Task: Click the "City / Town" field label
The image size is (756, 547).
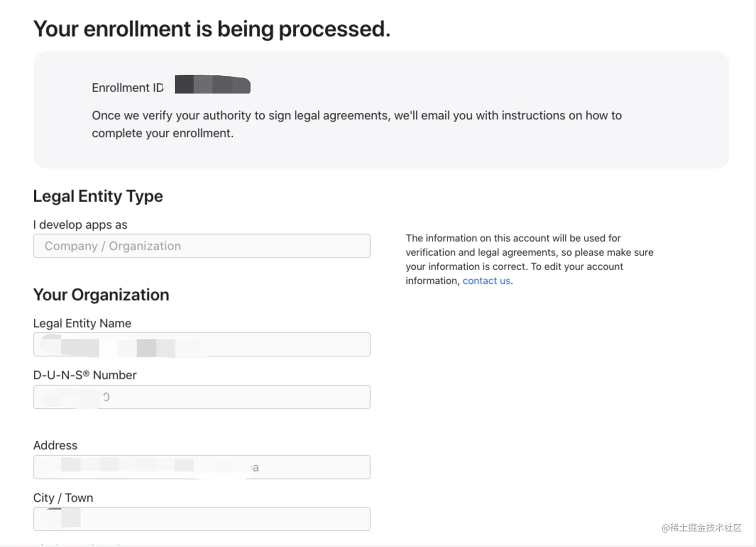Action: (63, 498)
